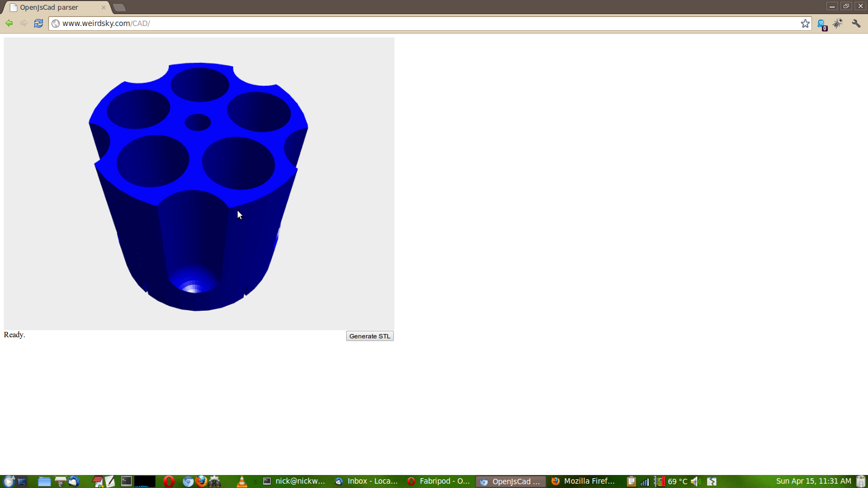Open the trash icon in the taskbar
Screen dimensions: 868x488
coord(861,481)
